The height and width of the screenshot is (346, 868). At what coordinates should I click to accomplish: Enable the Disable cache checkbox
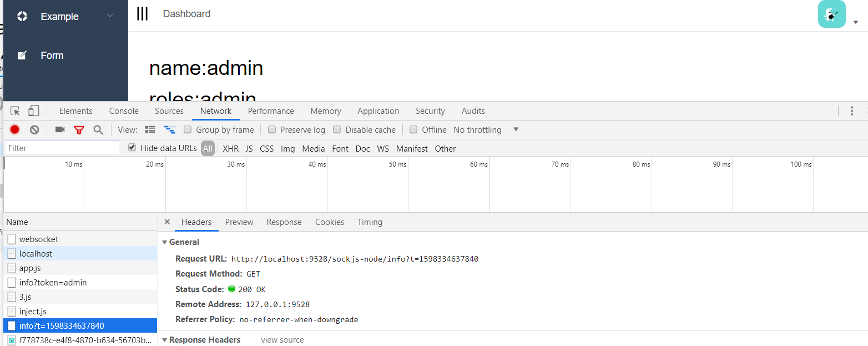[337, 129]
